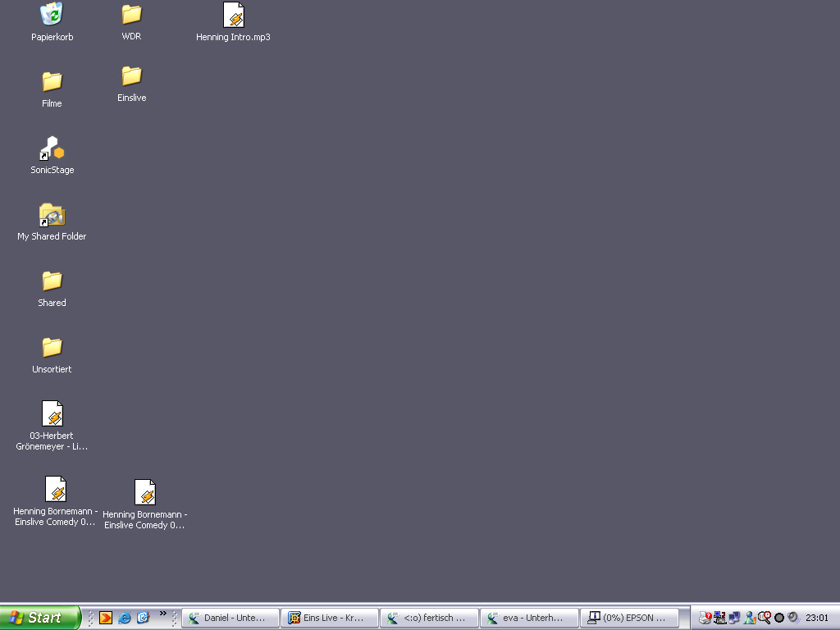The height and width of the screenshot is (630, 840).
Task: Select the 03-Herbert Grönemeyer audio file
Action: pos(52,413)
